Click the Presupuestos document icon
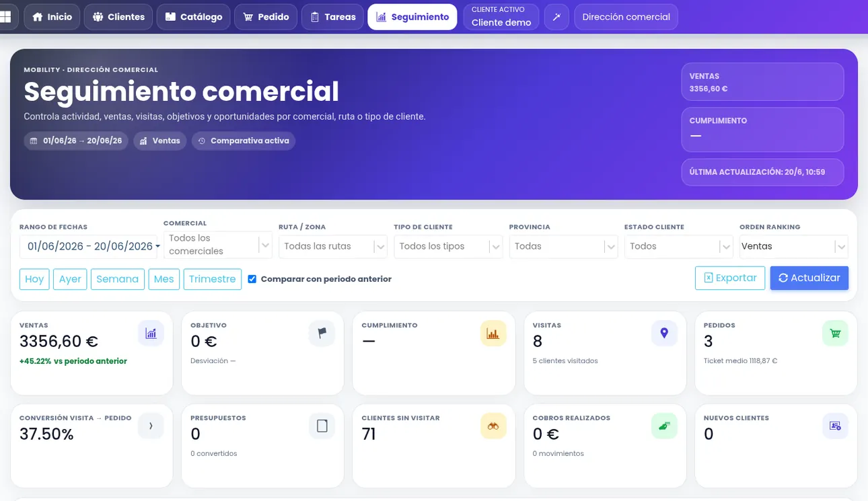This screenshot has width=868, height=501. click(322, 426)
